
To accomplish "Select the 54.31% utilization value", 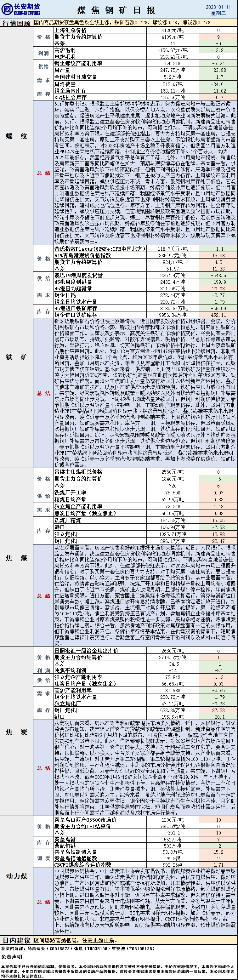I will (173, 64).
